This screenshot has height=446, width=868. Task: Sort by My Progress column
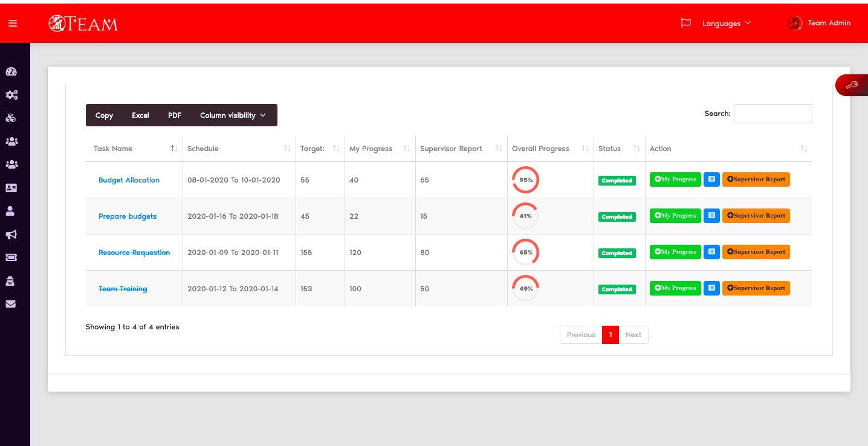[x=380, y=149]
